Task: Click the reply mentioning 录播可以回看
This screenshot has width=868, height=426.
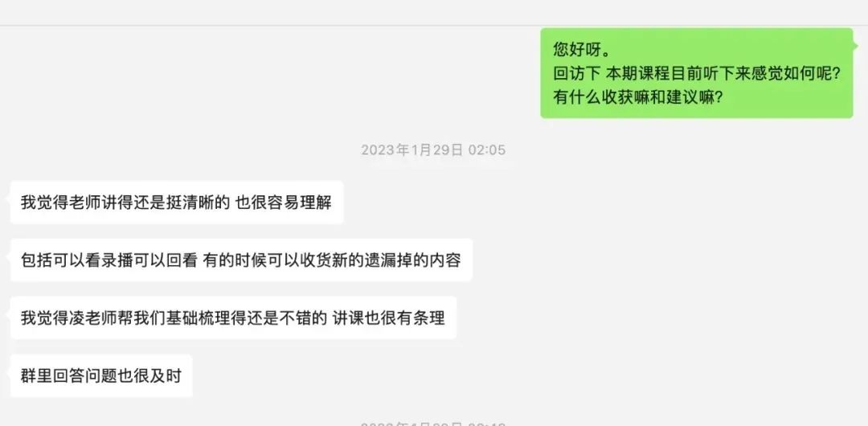Action: tap(241, 260)
